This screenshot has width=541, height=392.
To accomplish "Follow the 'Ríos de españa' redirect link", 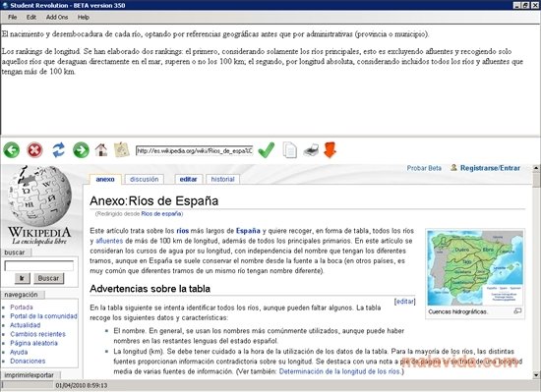I will click(x=161, y=213).
